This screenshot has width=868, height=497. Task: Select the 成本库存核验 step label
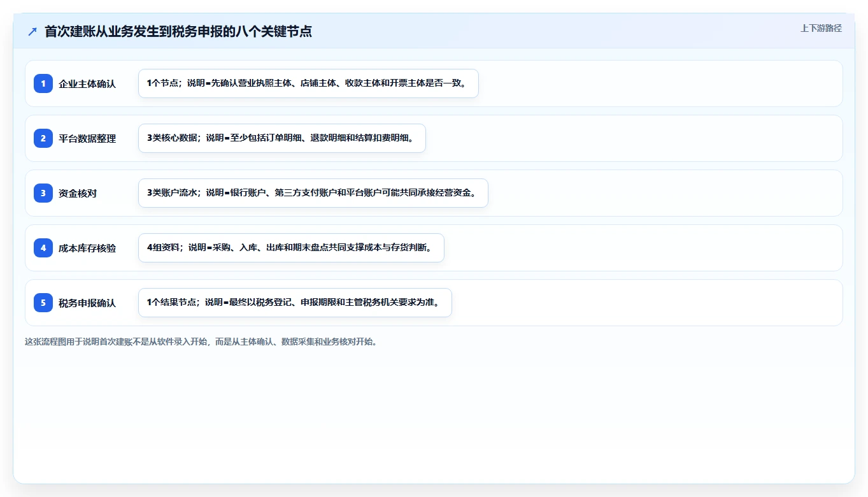tap(87, 248)
